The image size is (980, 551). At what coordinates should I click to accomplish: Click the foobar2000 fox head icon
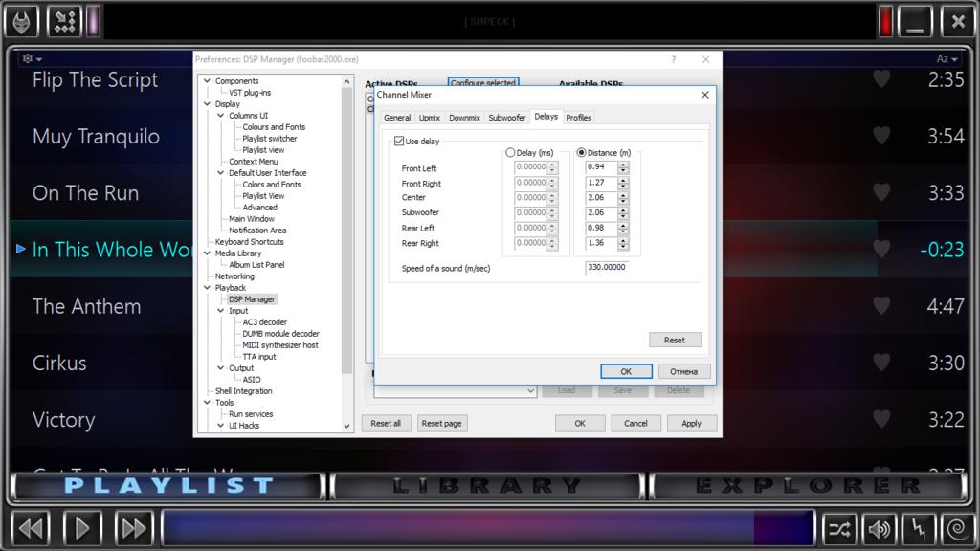pyautogui.click(x=21, y=21)
